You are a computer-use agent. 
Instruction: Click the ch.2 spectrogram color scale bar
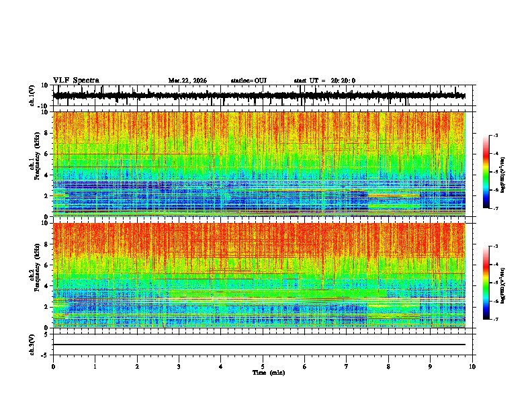click(486, 283)
